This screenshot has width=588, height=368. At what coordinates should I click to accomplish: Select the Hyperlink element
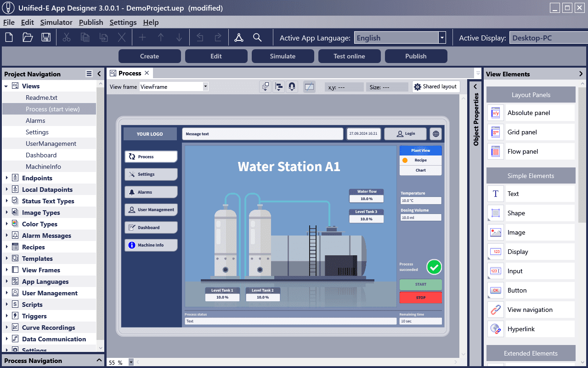tap(531, 329)
